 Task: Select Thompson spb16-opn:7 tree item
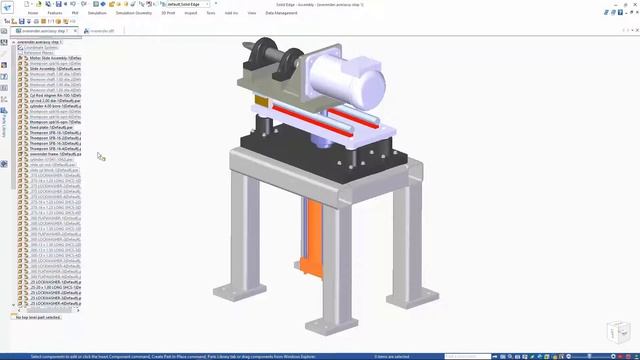tap(55, 122)
